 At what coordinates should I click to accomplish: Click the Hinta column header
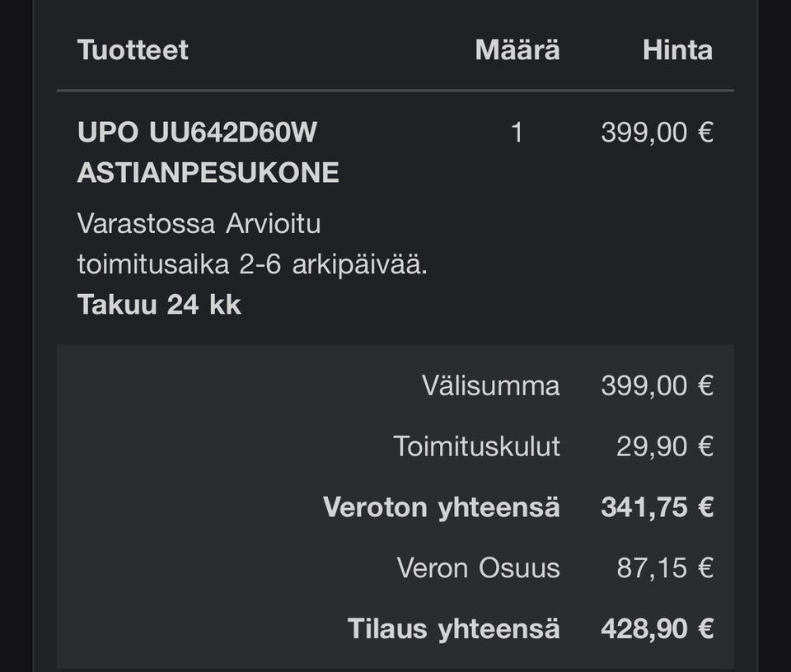point(677,50)
